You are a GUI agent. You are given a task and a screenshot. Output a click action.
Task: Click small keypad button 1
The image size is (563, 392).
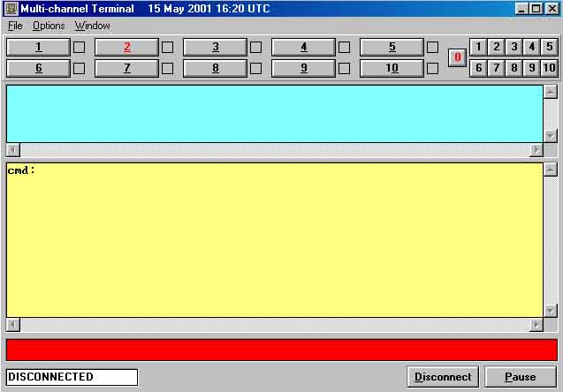[478, 47]
